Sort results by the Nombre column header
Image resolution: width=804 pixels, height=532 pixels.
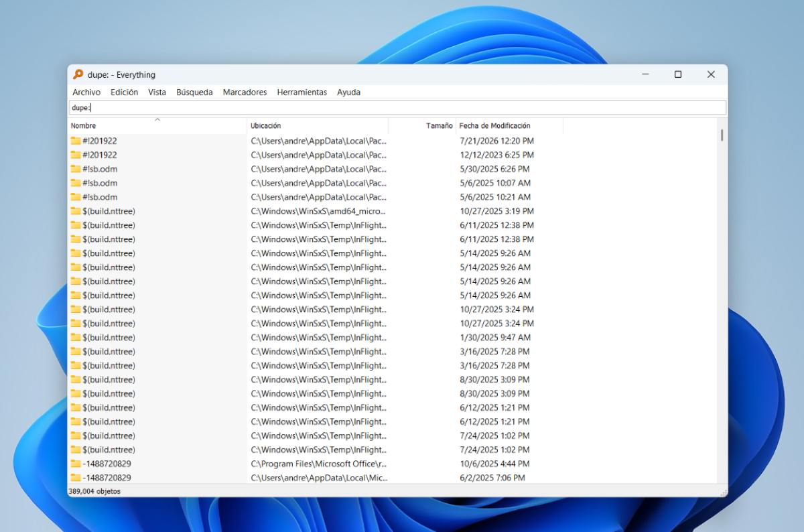157,126
